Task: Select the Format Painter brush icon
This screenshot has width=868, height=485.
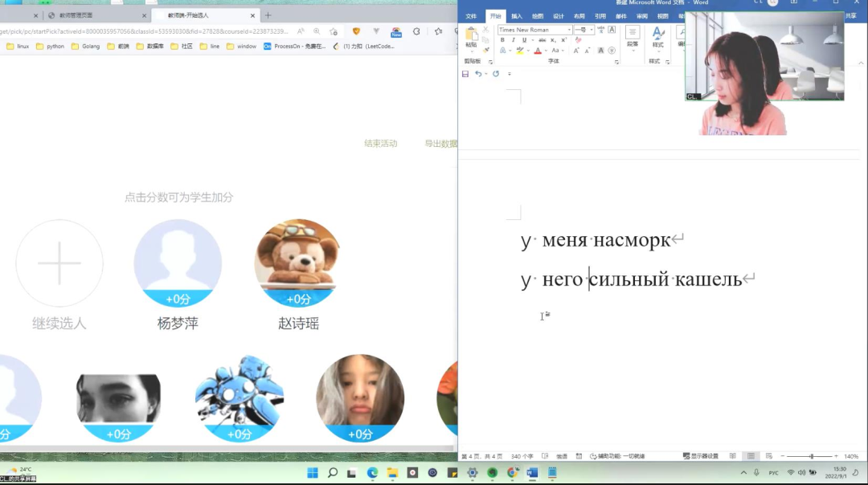Action: tap(487, 50)
